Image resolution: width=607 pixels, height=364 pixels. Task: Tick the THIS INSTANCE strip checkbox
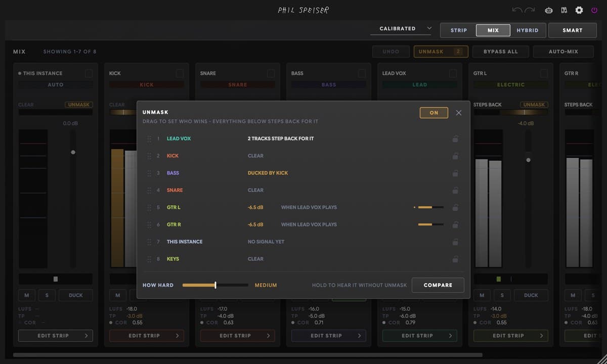coord(89,73)
